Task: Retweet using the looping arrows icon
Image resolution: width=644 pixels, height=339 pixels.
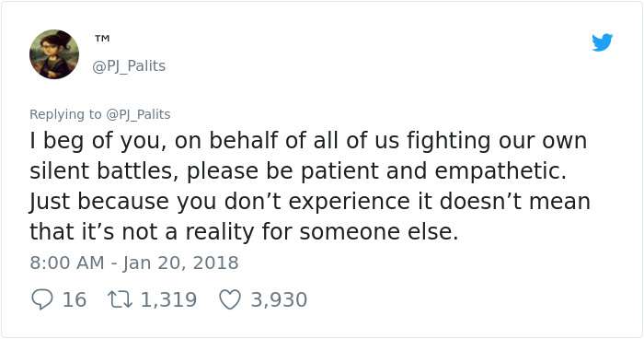Action: [120, 299]
